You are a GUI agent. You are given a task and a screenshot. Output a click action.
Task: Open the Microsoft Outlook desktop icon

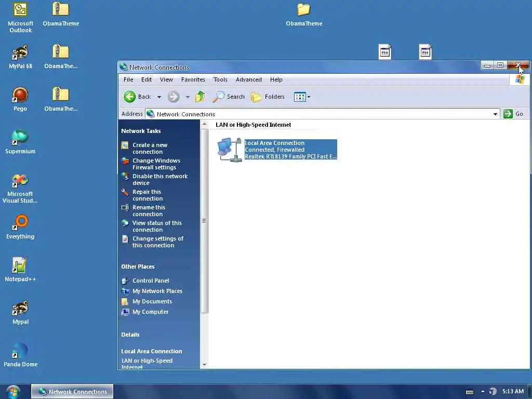coord(20,17)
